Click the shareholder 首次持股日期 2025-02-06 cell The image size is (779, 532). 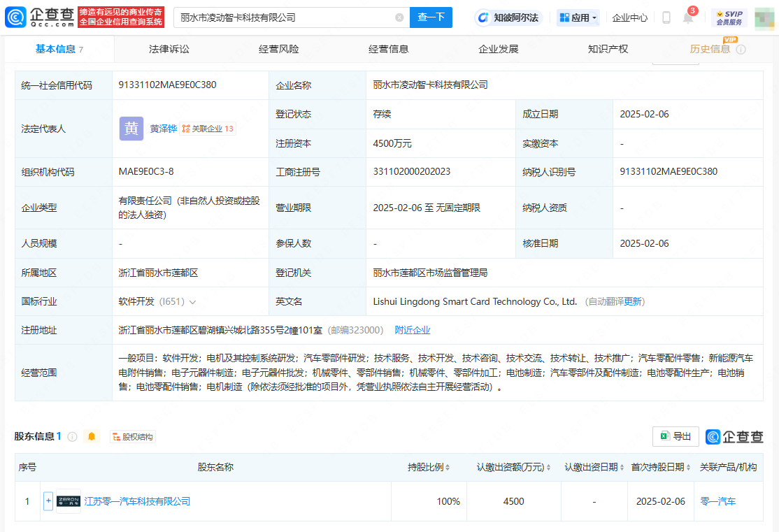click(661, 502)
